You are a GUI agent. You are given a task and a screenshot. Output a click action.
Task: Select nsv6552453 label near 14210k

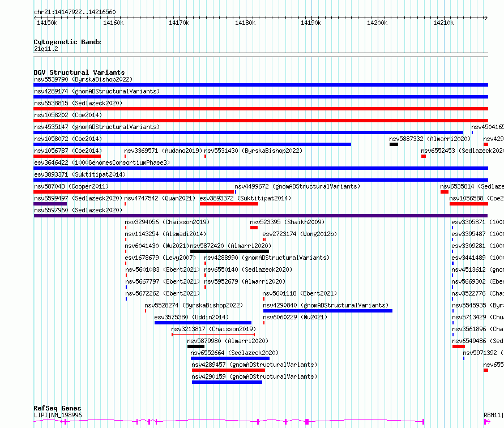(x=463, y=151)
